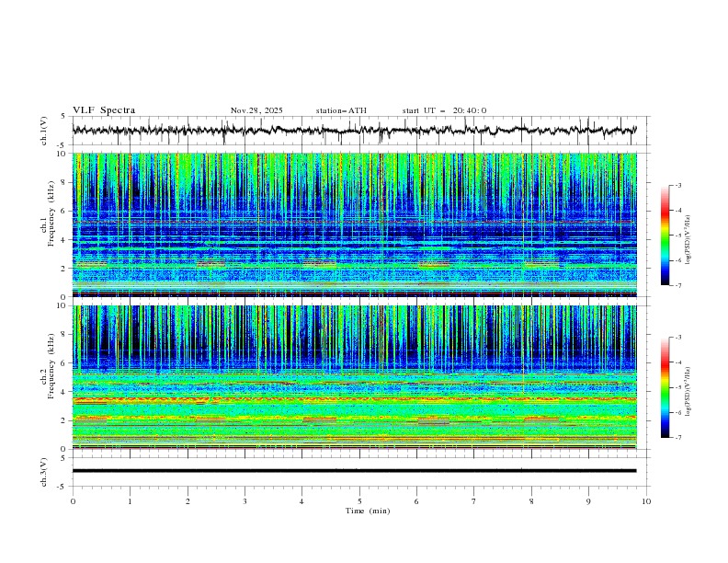Click the ch.3(V) axis label
Screen dimensions: 728x563
[44, 472]
